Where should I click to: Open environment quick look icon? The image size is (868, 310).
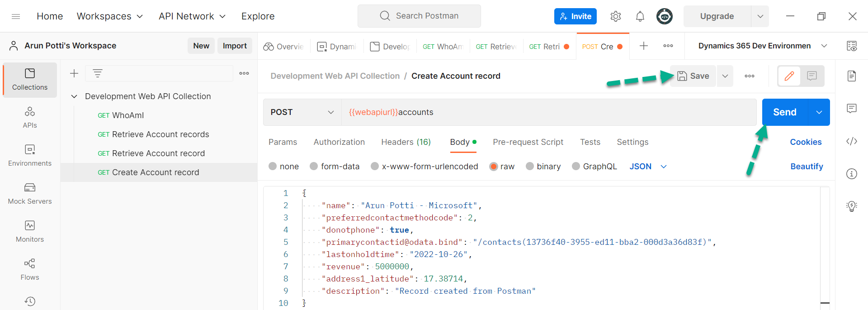pos(852,46)
